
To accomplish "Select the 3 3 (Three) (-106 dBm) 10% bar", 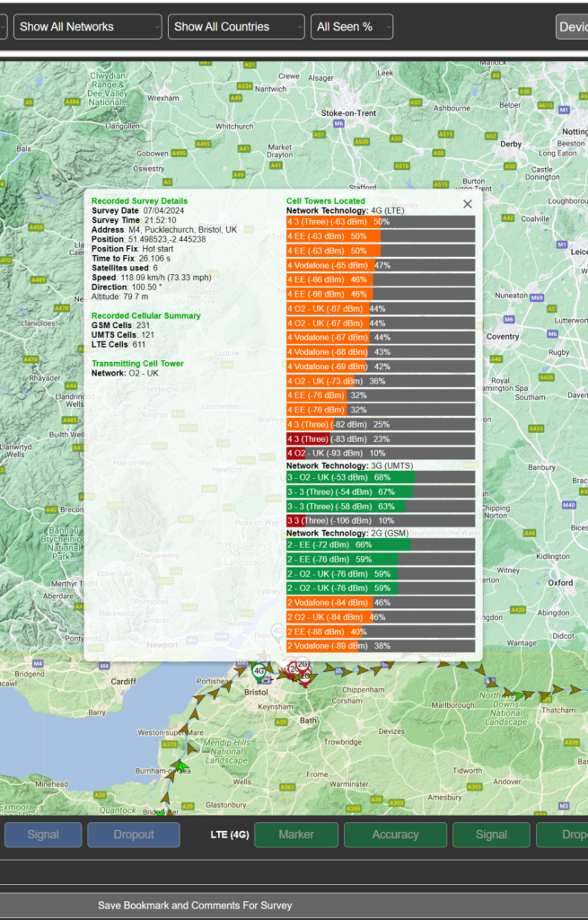I will (381, 520).
